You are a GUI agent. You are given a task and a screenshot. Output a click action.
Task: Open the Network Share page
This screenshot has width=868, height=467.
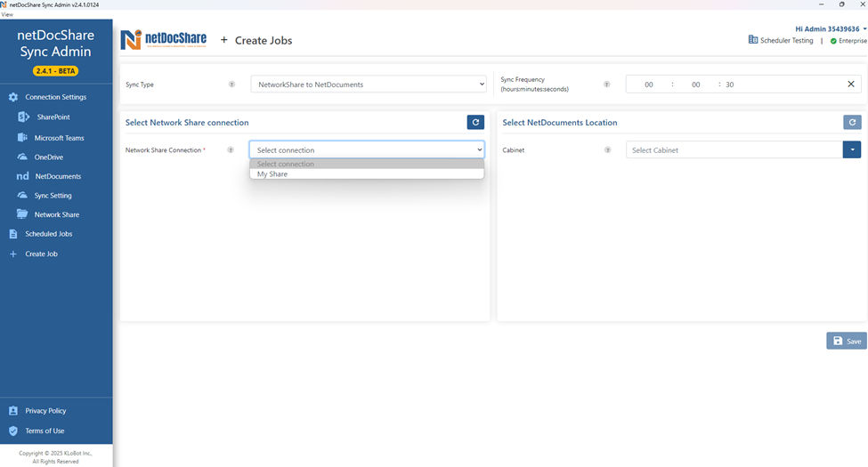(x=56, y=214)
